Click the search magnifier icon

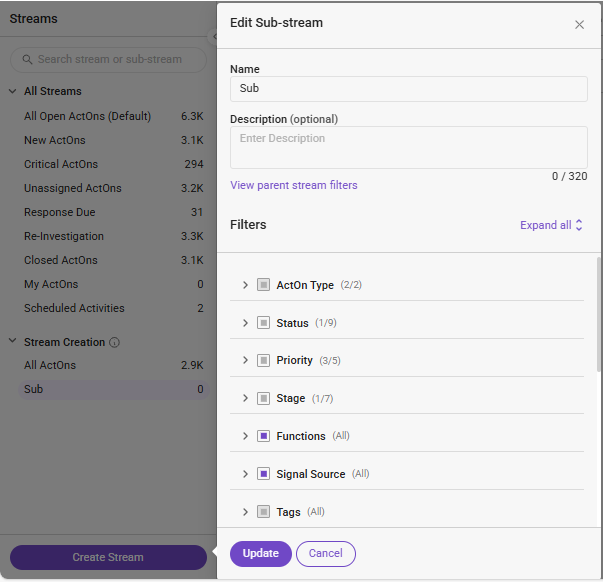[27, 59]
